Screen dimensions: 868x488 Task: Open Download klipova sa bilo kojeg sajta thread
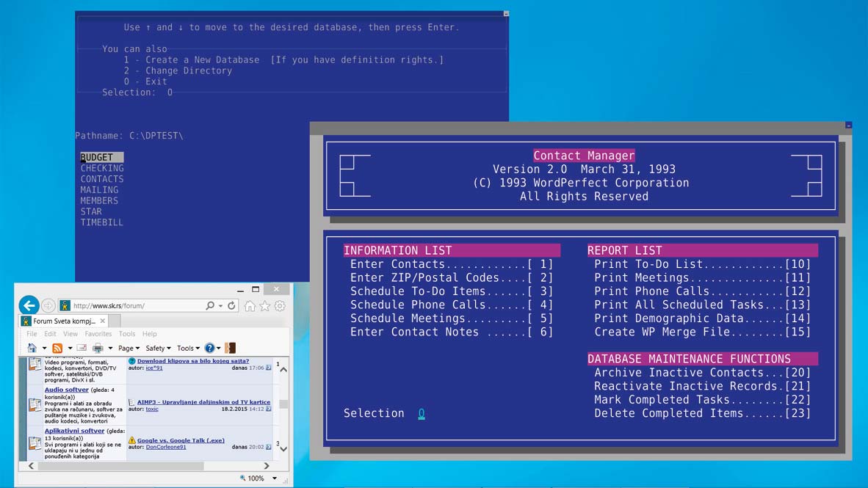click(x=193, y=361)
